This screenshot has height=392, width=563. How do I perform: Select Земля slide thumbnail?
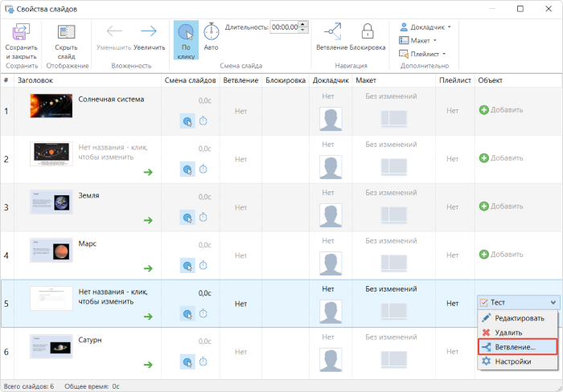point(51,202)
